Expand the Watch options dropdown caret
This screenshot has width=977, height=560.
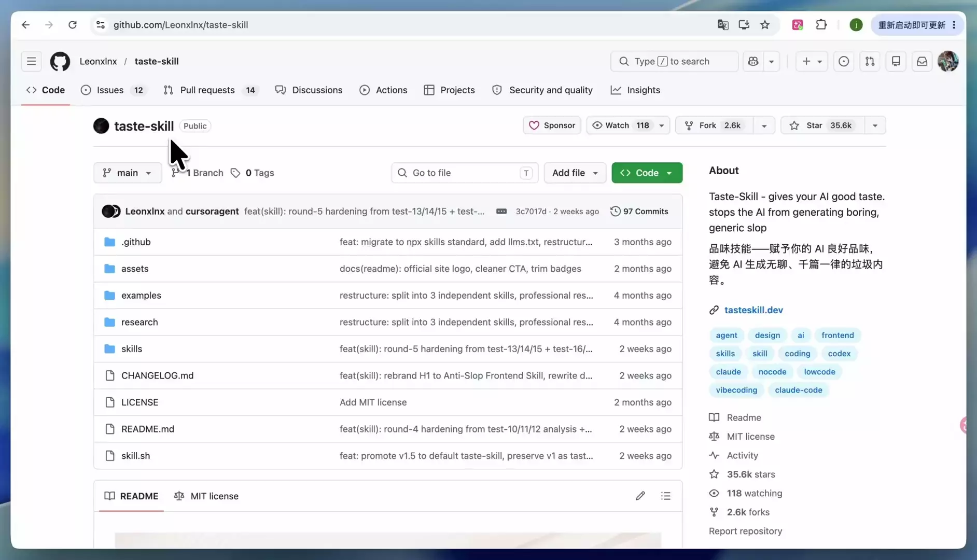coord(662,125)
